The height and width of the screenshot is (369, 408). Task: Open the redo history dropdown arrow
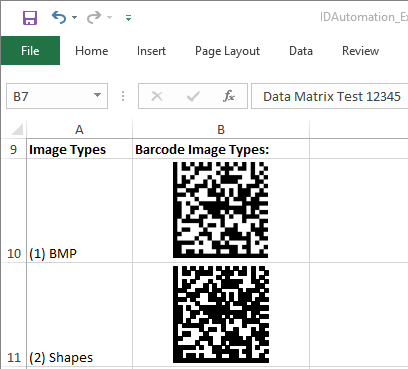pos(109,17)
